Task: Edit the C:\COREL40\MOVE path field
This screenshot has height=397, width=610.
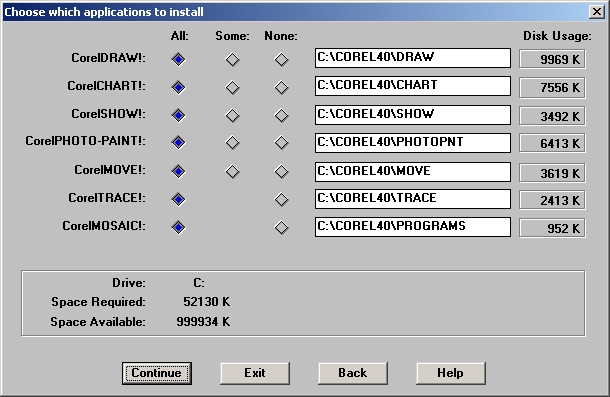Action: pos(413,172)
